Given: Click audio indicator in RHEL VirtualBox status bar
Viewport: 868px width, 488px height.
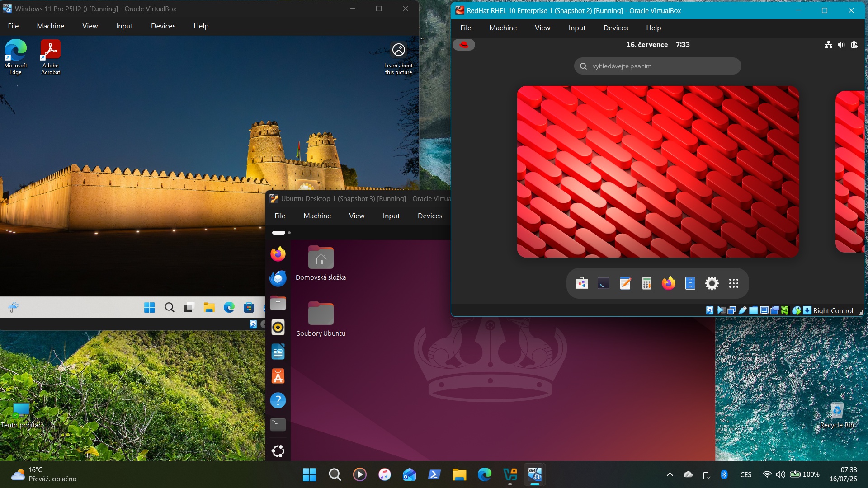Looking at the screenshot, I should [721, 310].
